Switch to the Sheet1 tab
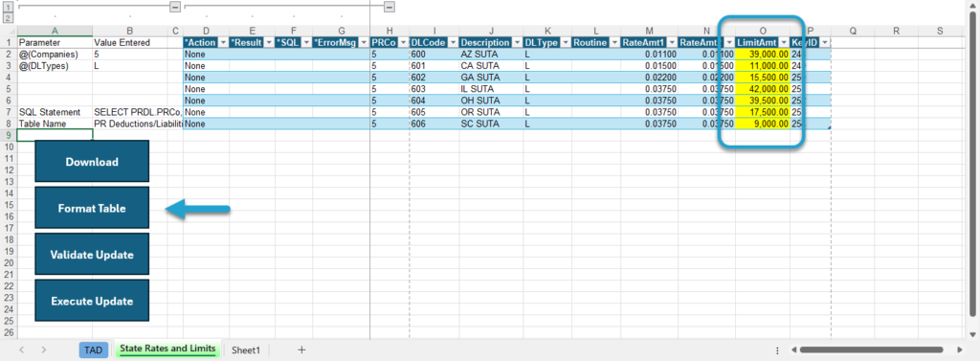Viewport: 980px width, 361px height. [246, 350]
